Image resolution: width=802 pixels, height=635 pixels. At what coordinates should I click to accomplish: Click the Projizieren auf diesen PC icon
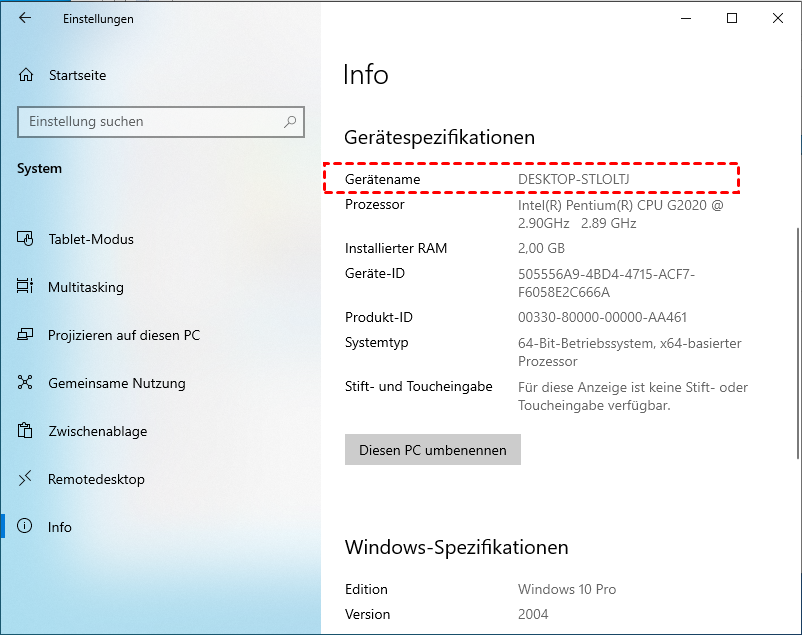coord(26,335)
